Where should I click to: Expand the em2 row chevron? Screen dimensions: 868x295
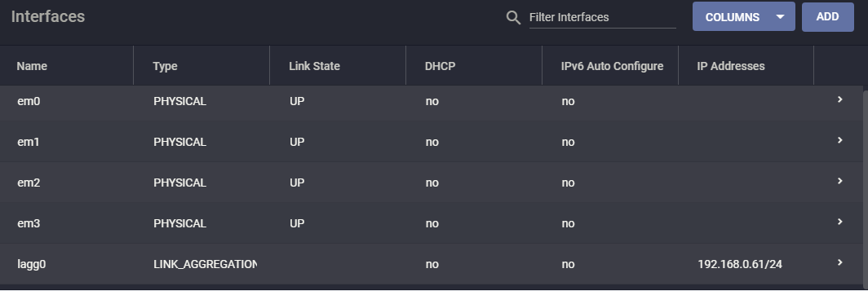coord(839,181)
